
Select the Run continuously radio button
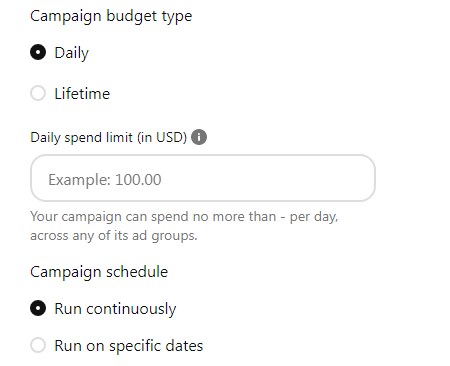(x=38, y=308)
